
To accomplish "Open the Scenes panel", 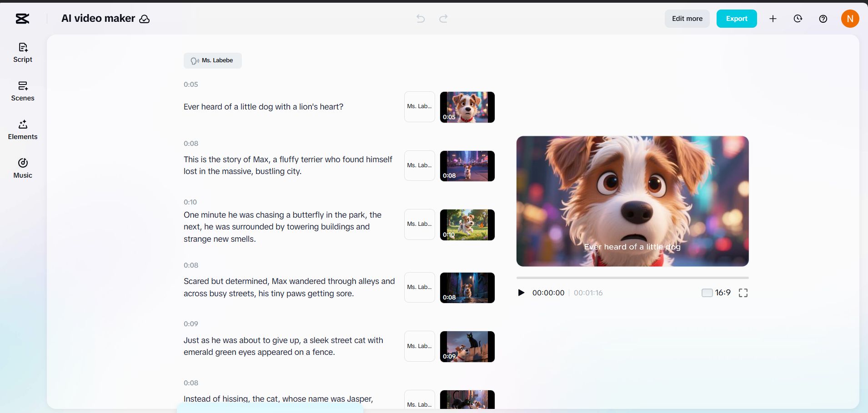I will tap(23, 91).
